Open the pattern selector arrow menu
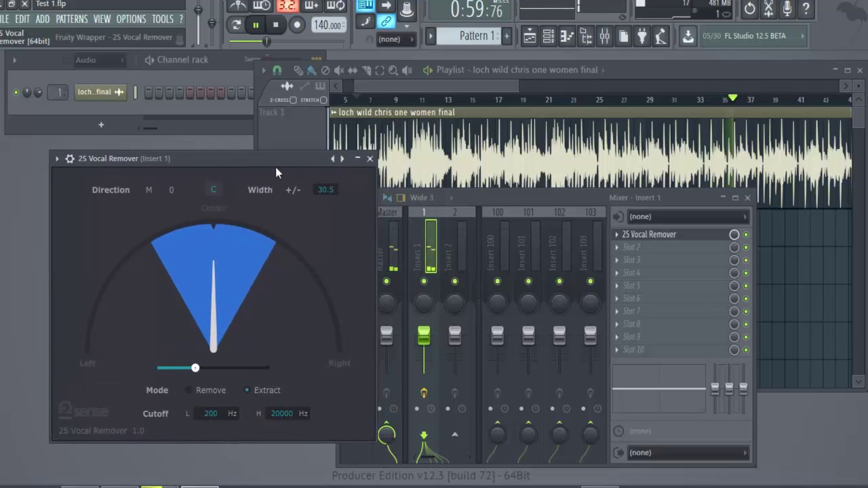Image resolution: width=868 pixels, height=488 pixels. (430, 36)
